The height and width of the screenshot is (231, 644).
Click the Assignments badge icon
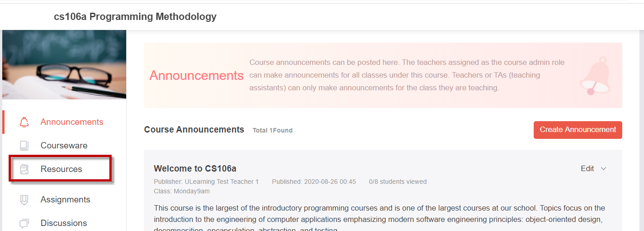coord(24,200)
